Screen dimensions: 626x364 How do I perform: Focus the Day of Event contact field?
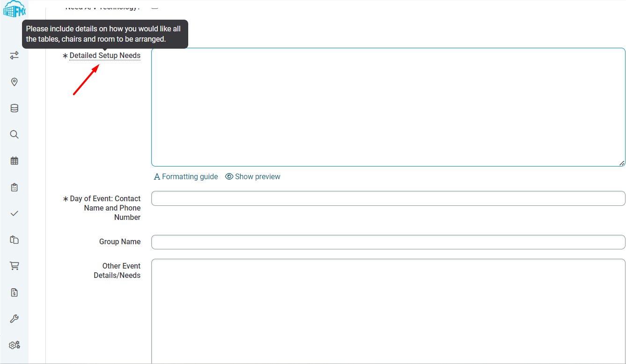[x=388, y=198]
